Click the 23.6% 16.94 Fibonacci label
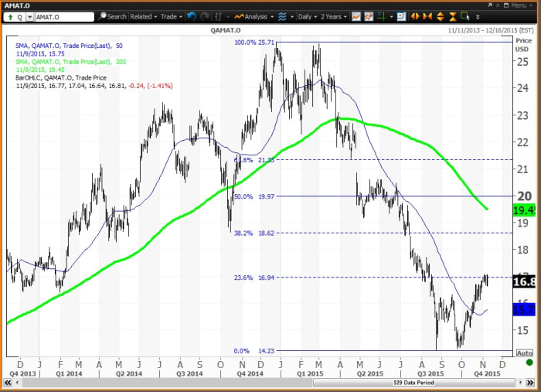 click(254, 278)
